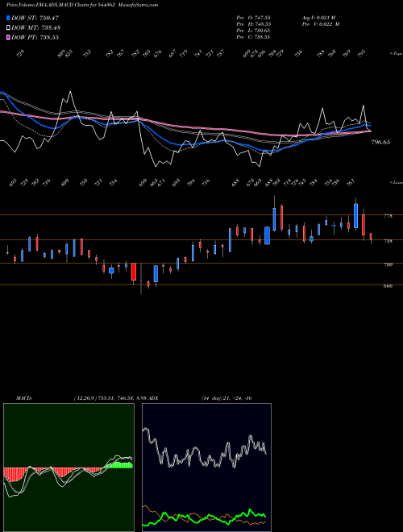Click the Pre O: 747.55 value
This screenshot has width=403, height=532.
tap(253, 18)
